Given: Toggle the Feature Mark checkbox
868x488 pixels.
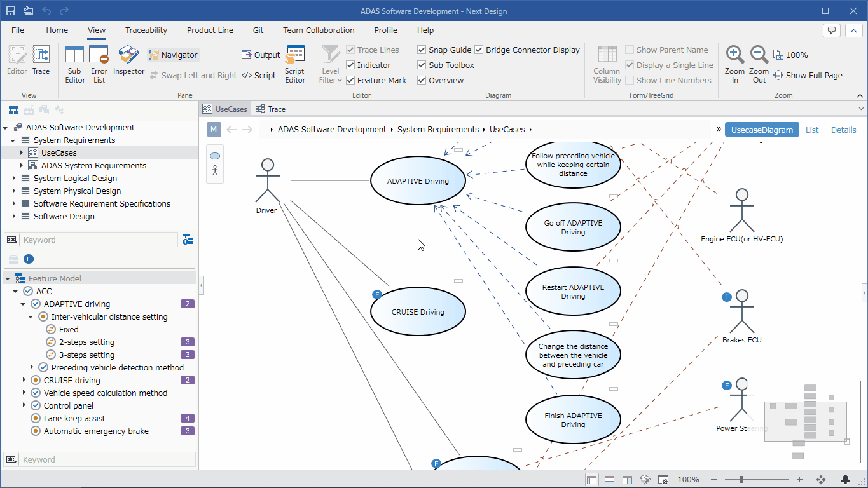Looking at the screenshot, I should pyautogui.click(x=350, y=80).
